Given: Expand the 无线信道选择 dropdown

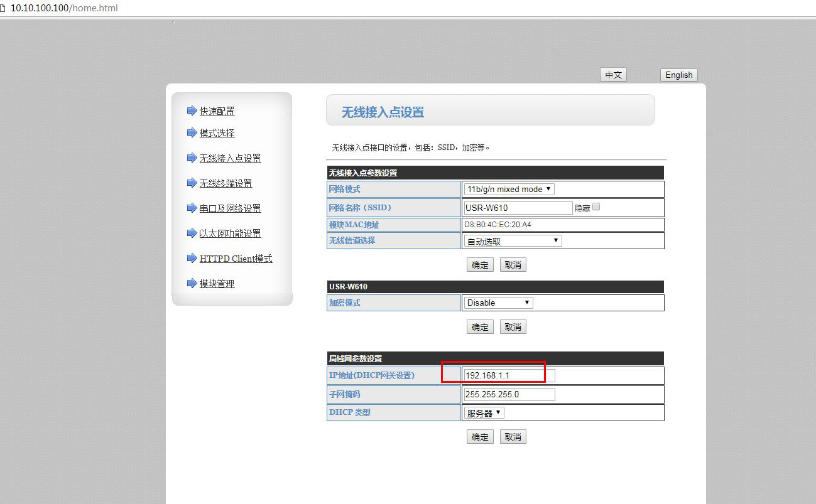Looking at the screenshot, I should (513, 241).
